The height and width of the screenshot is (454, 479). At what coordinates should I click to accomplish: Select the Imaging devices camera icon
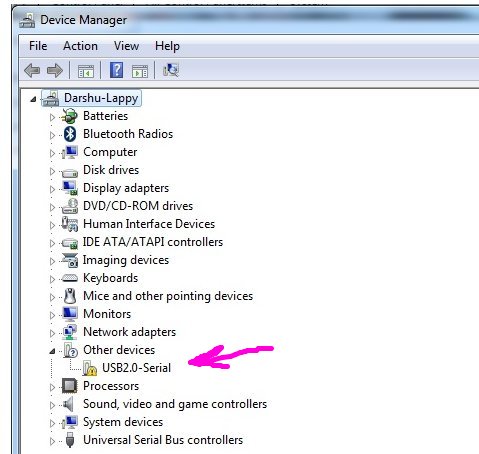tap(70, 260)
